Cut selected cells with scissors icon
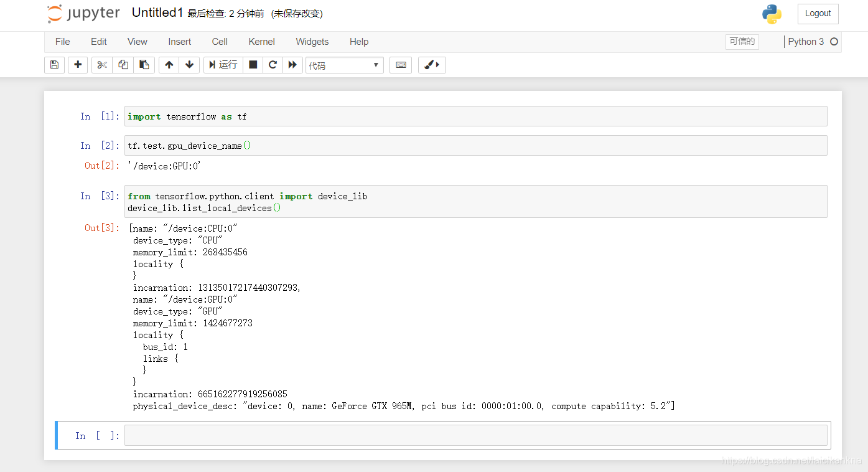 102,65
